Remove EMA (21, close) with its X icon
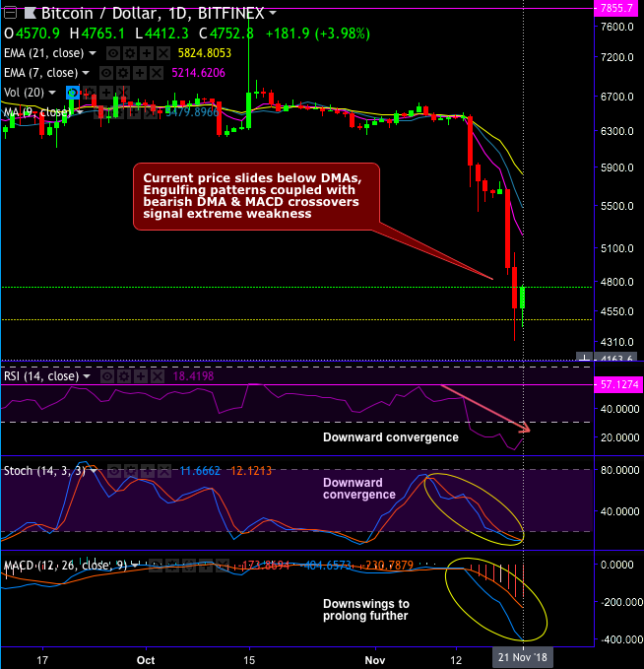 162,53
